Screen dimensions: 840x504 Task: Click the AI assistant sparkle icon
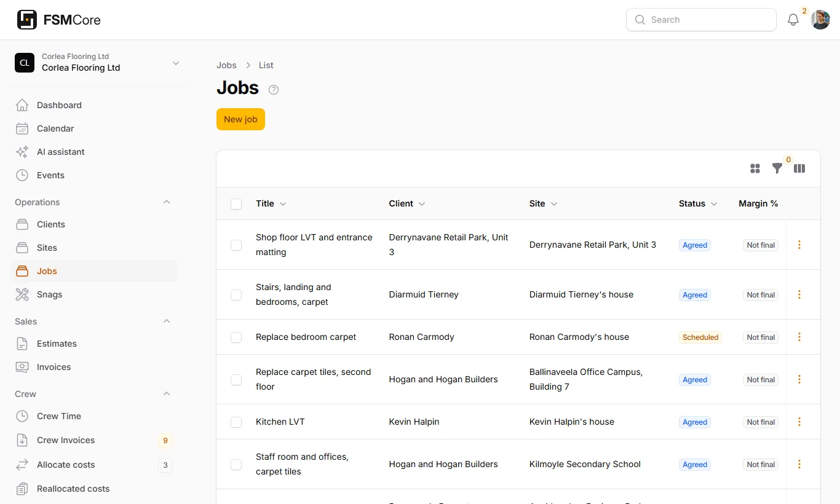point(22,152)
